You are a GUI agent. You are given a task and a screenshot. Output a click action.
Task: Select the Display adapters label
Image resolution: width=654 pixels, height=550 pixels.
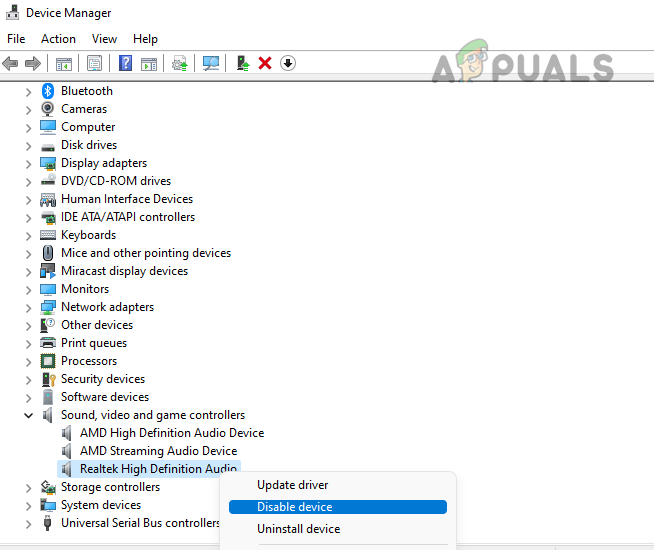[104, 163]
